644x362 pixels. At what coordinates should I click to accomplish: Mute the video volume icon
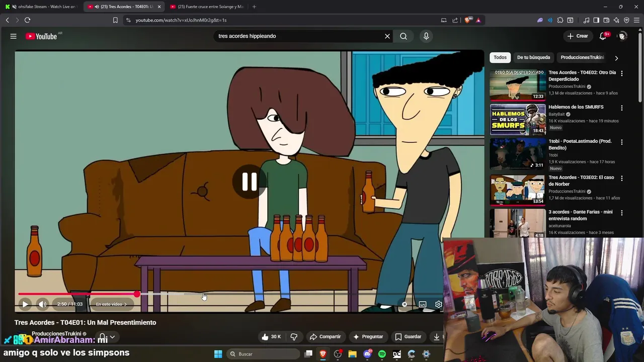(43, 304)
